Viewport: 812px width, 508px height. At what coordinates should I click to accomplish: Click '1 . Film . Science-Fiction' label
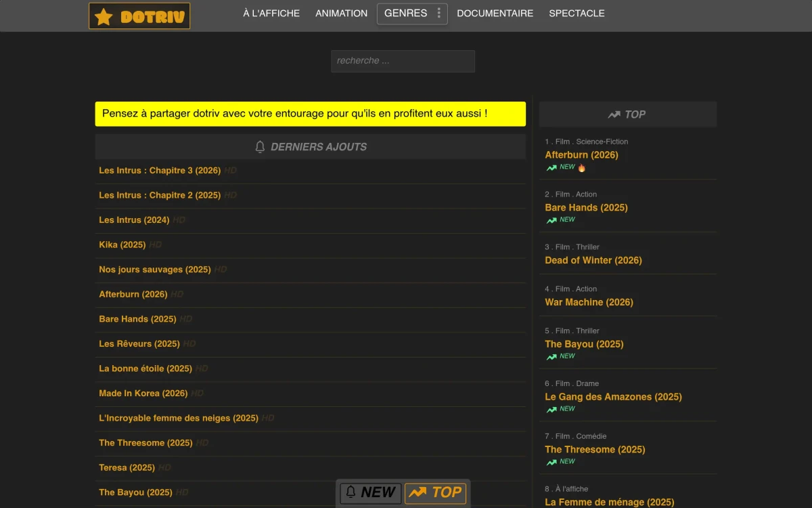[587, 142]
